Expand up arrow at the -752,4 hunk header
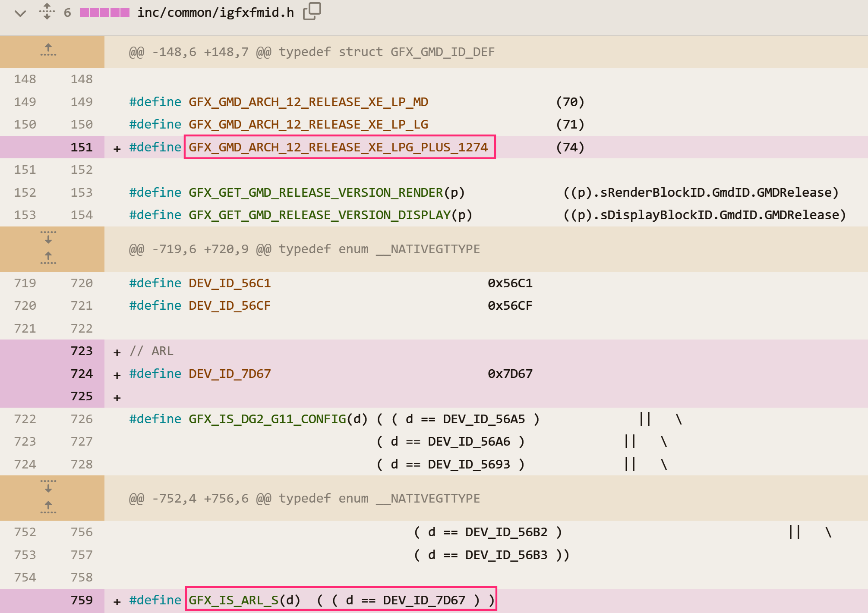This screenshot has height=613, width=868. coord(48,507)
